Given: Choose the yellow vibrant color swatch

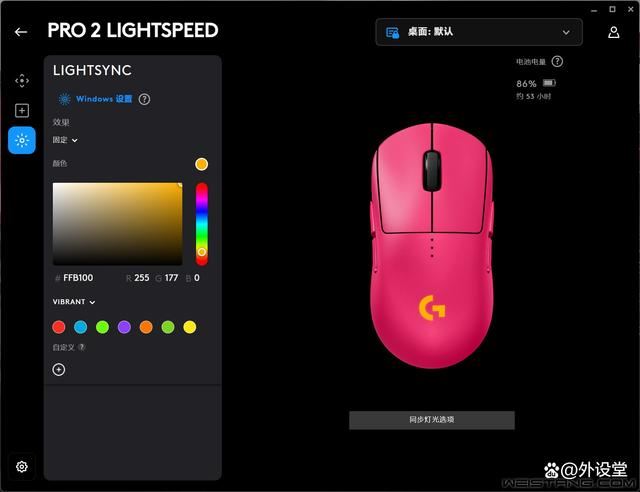Looking at the screenshot, I should (190, 327).
